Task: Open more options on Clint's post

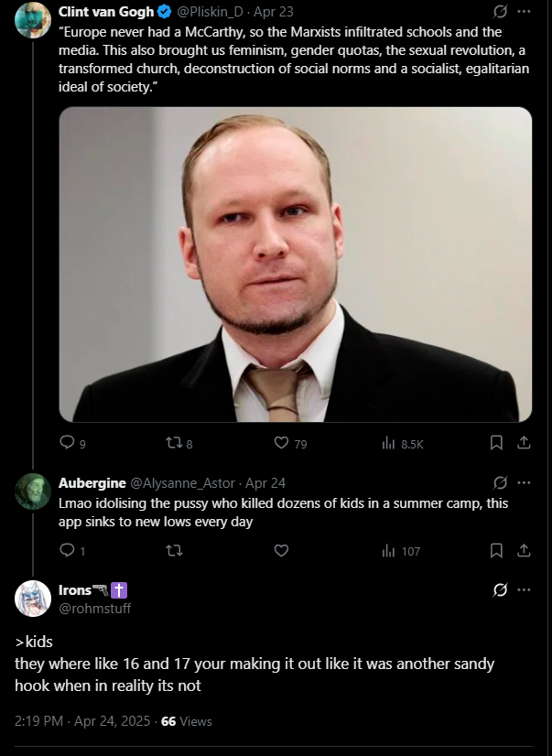Action: click(524, 12)
